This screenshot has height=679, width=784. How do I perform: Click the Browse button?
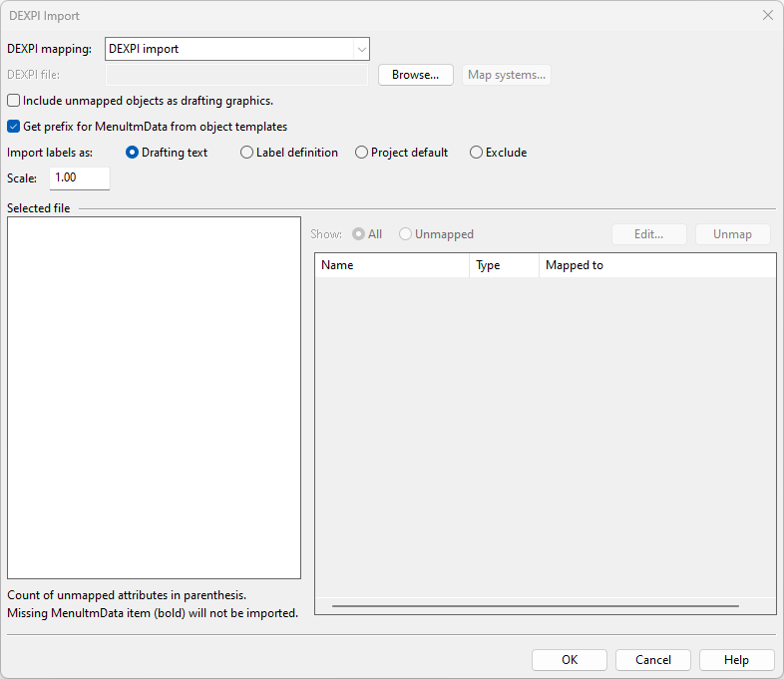(415, 75)
